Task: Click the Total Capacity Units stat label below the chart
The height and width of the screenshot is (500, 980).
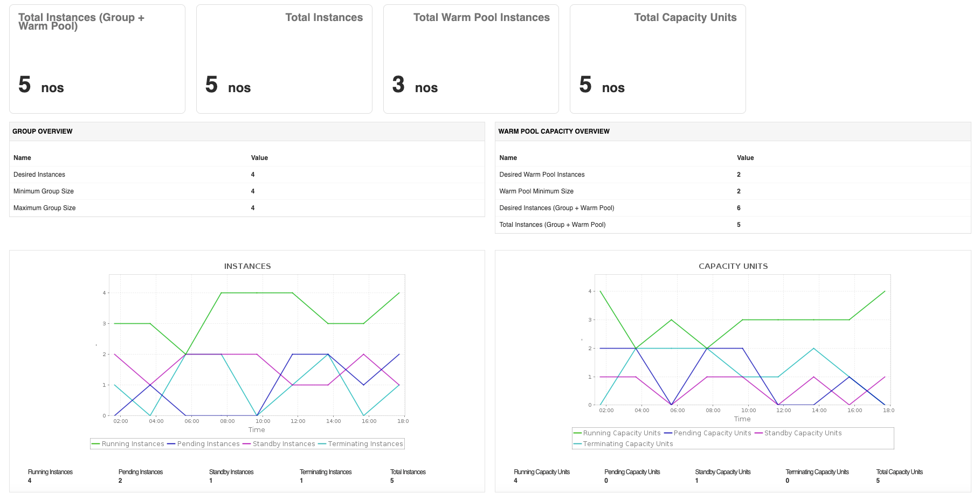Action: 900,472
